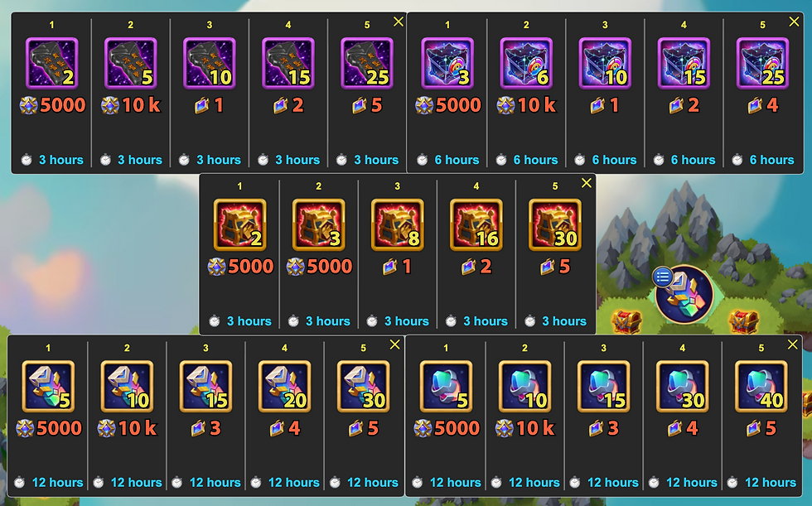Click the crystal rune item with quantity 20

285,387
